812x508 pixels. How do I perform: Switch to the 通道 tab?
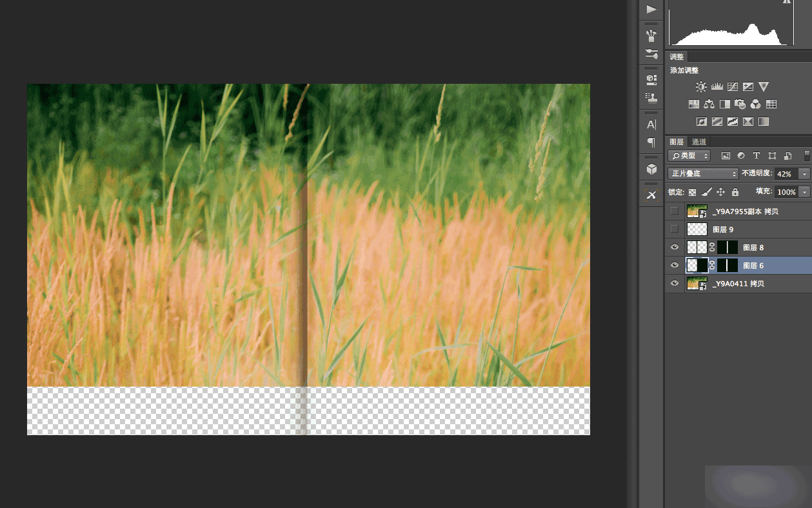coord(699,142)
